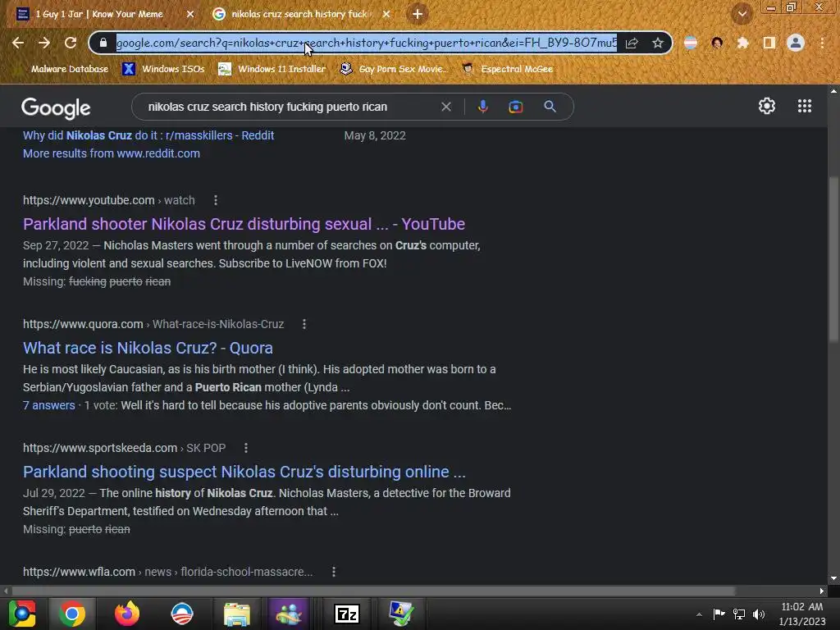Click the scroll-down arrow of page
The width and height of the screenshot is (840, 630).
pyautogui.click(x=833, y=578)
